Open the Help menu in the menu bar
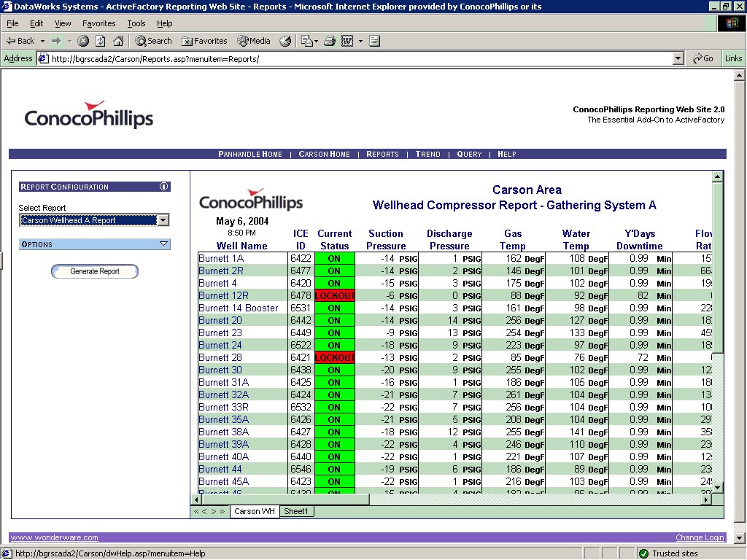The width and height of the screenshot is (747, 560). point(164,23)
